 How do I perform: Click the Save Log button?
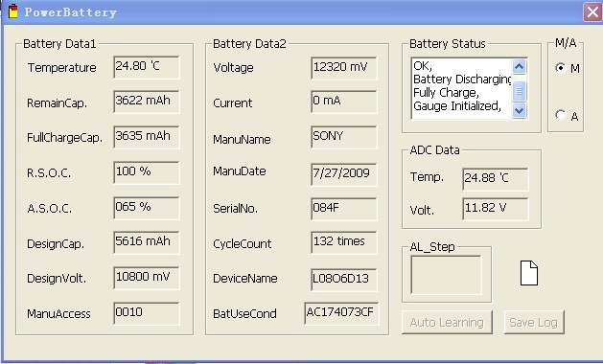(534, 322)
